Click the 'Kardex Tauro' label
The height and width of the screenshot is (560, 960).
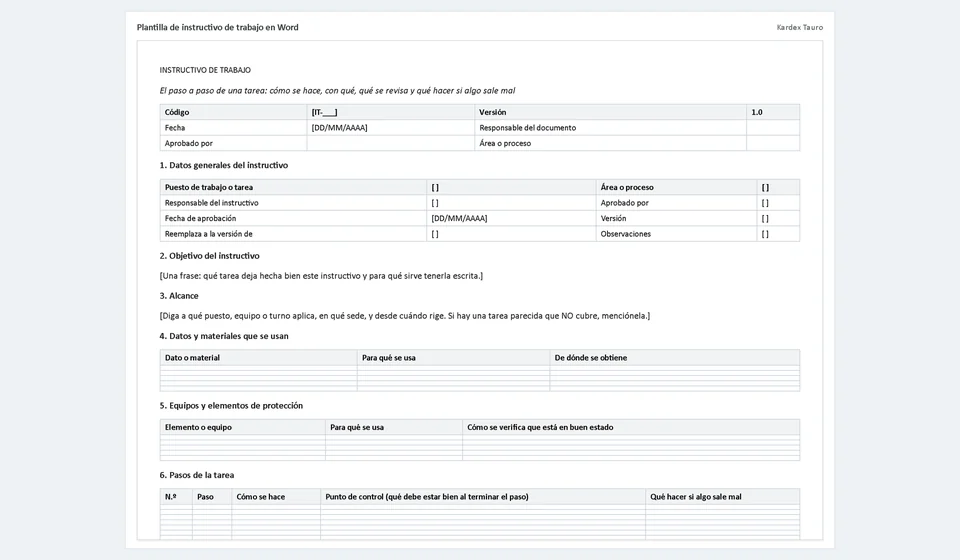[x=800, y=27]
